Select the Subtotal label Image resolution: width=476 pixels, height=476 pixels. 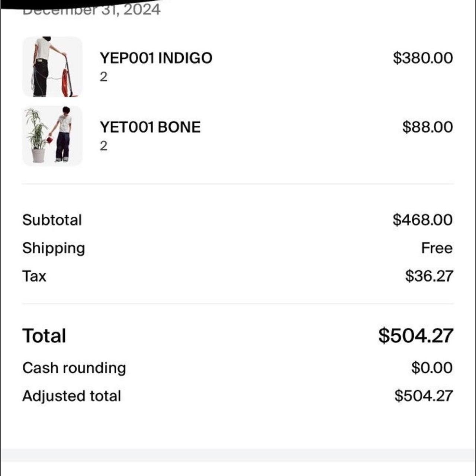[52, 220]
